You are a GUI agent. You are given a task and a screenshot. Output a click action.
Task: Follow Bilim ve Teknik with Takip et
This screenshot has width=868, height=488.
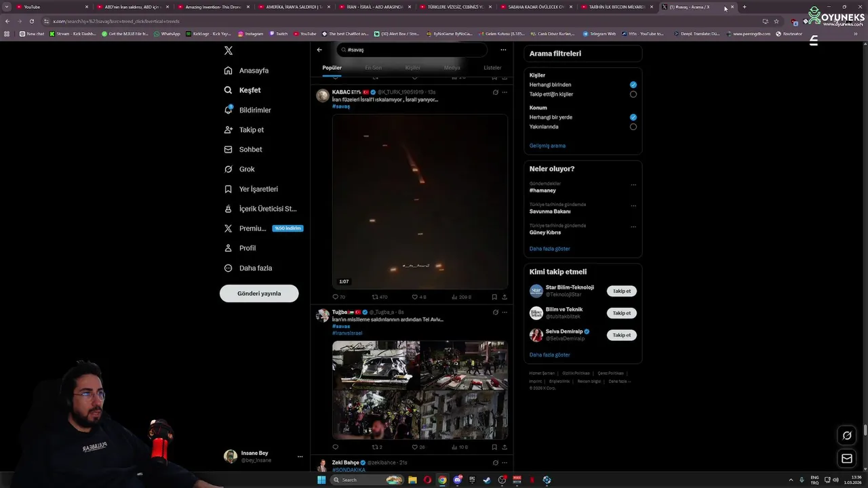point(621,313)
